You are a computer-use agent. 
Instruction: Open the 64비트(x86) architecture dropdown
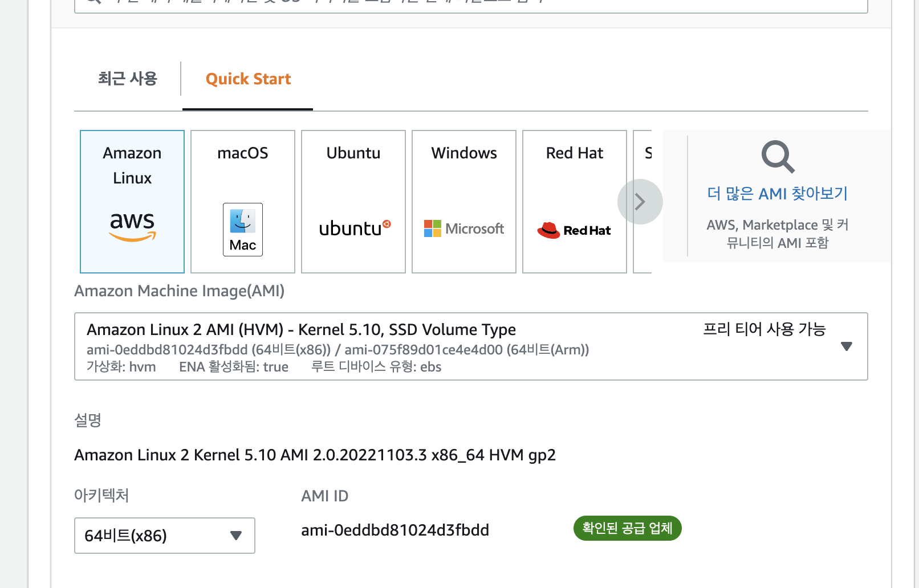[164, 536]
